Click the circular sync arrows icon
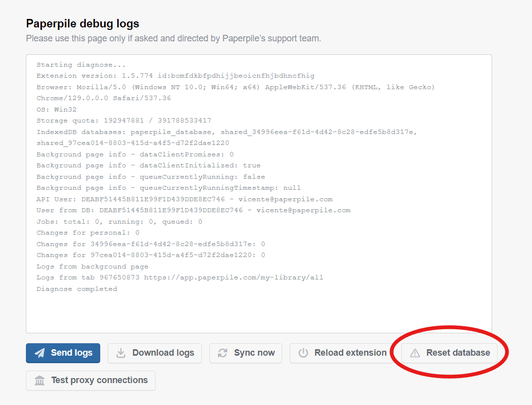Screen dimensions: 532x405 pos(222,353)
